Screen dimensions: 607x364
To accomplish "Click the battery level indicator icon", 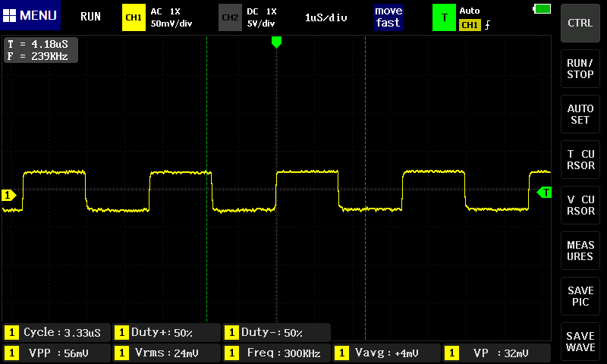I will [x=543, y=8].
